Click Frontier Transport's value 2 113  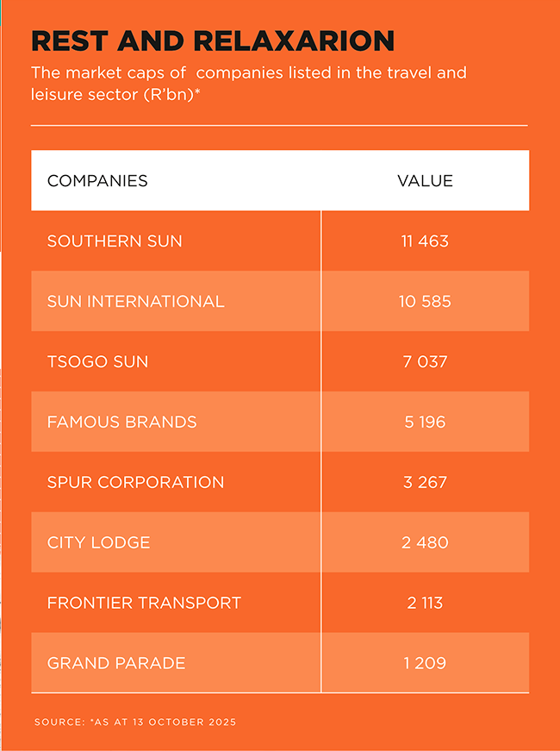(425, 604)
